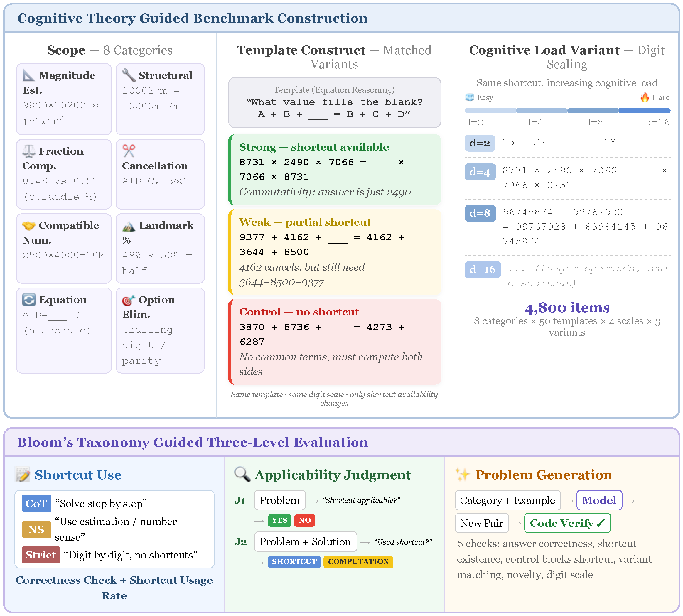Click the Code Verify button
683x616 pixels.
click(x=567, y=523)
